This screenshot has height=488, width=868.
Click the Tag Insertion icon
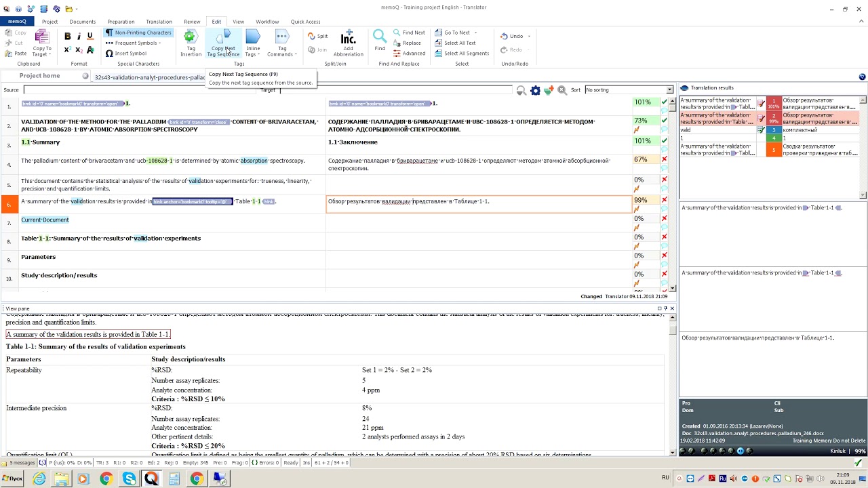point(191,37)
